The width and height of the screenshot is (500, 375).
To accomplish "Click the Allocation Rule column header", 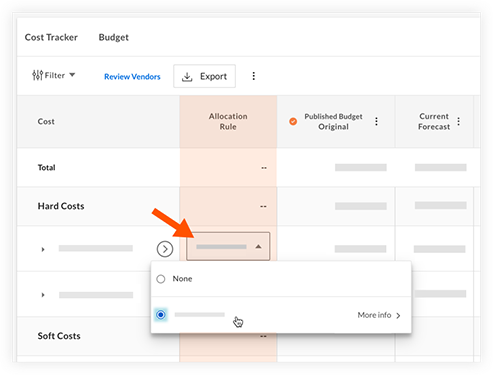I will point(228,121).
